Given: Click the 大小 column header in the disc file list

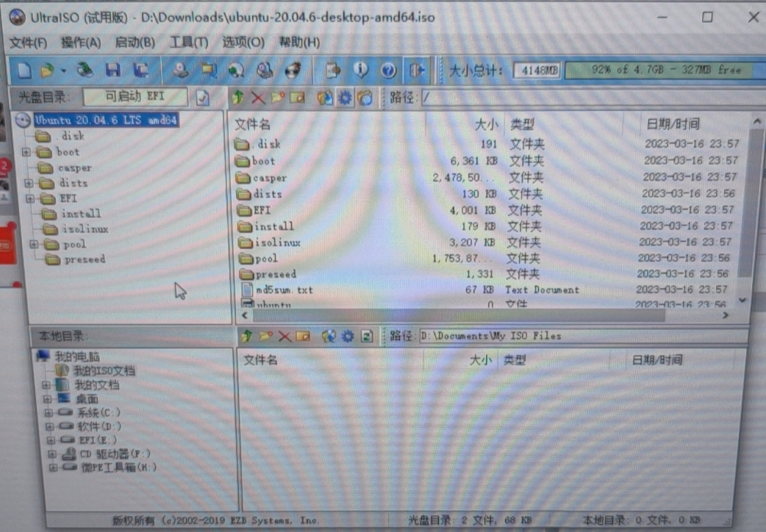Looking at the screenshot, I should coord(486,125).
